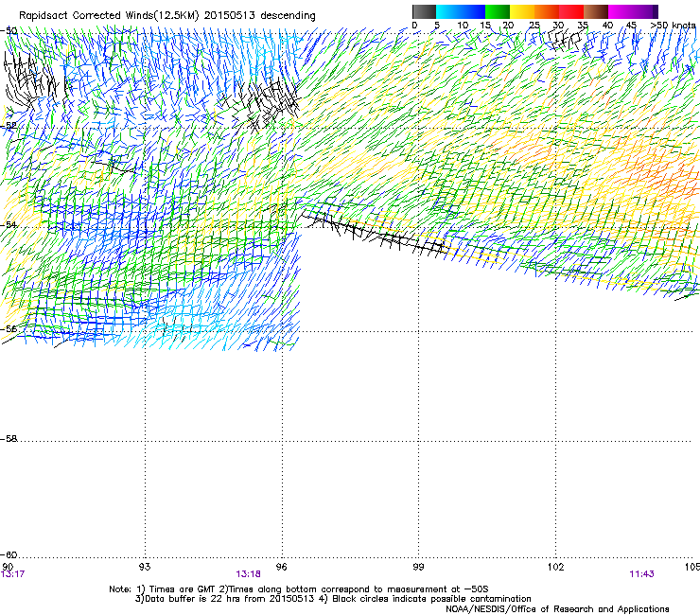
Task: Click the magenta 40-45 knots color swatch
Action: coord(621,11)
